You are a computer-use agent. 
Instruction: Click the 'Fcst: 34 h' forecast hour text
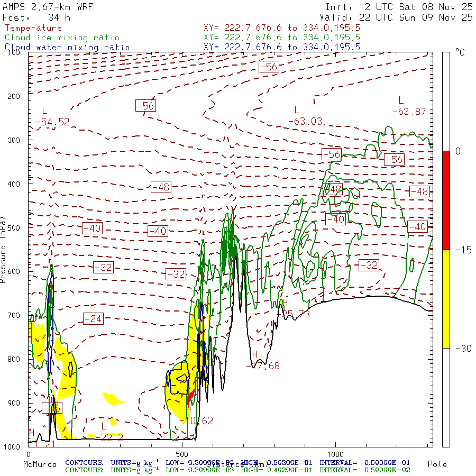[36, 17]
